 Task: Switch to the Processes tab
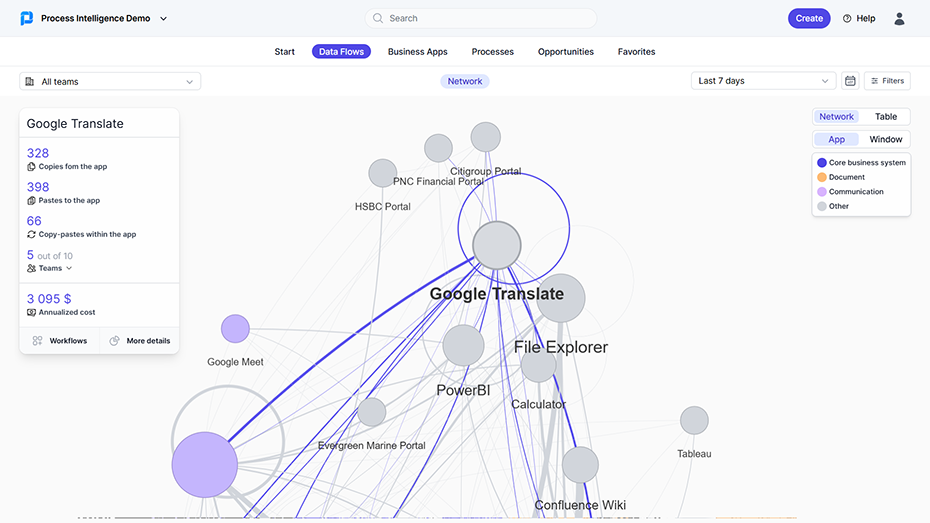tap(492, 52)
